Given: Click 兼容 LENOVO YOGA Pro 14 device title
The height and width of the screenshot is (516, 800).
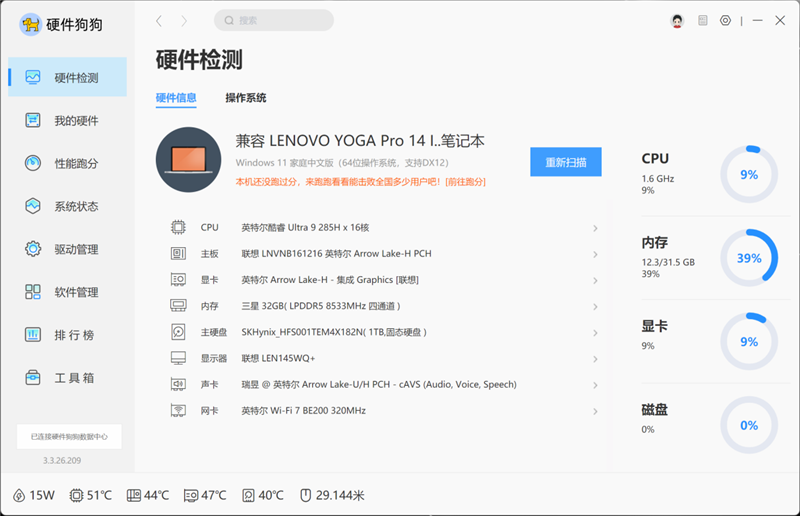Looking at the screenshot, I should pyautogui.click(x=360, y=141).
